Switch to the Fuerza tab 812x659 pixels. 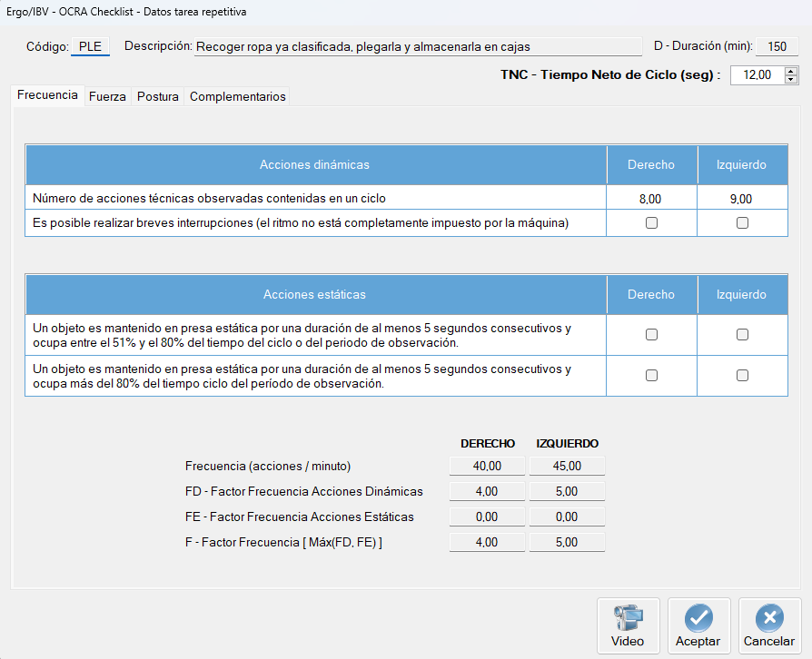[107, 94]
